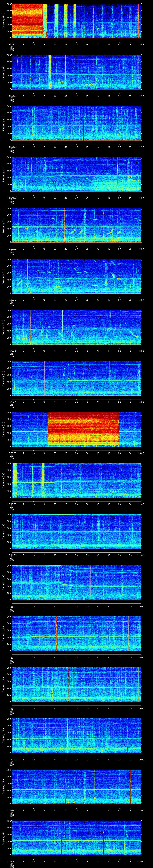Click the '13:14:00' time axis label
Screen dimensions: 153x868
[x=12, y=709]
